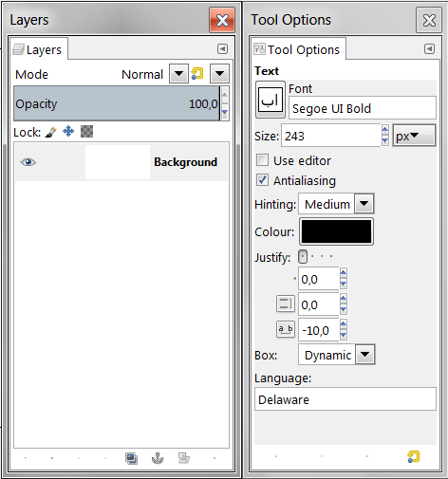This screenshot has height=479, width=448.
Task: Click the anchor layer icon
Action: [x=158, y=458]
